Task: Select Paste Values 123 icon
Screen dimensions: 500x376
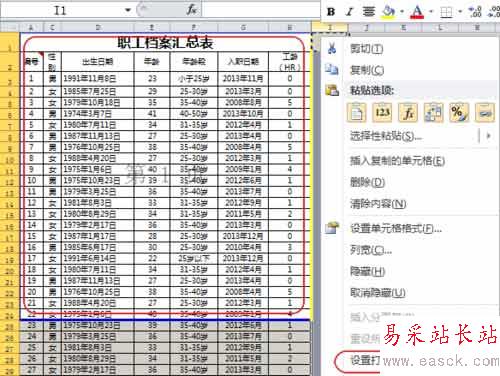Action: 382,112
